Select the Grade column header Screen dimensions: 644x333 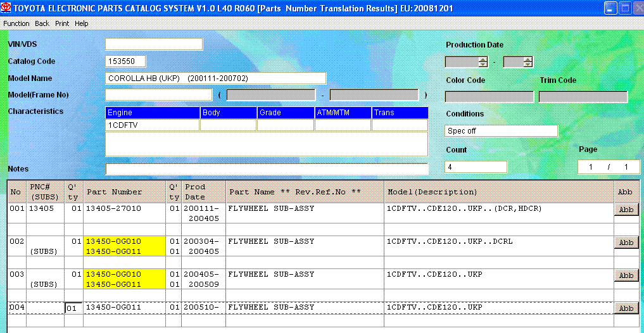[286, 113]
